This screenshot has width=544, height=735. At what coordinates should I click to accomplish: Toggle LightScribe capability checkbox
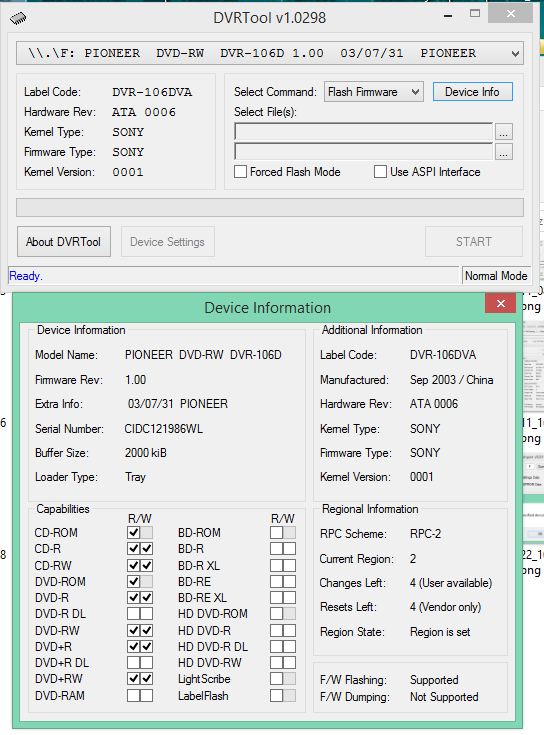[276, 679]
